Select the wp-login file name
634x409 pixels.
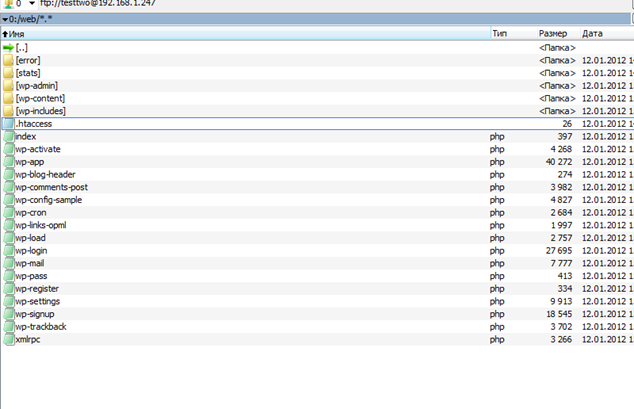click(x=31, y=251)
